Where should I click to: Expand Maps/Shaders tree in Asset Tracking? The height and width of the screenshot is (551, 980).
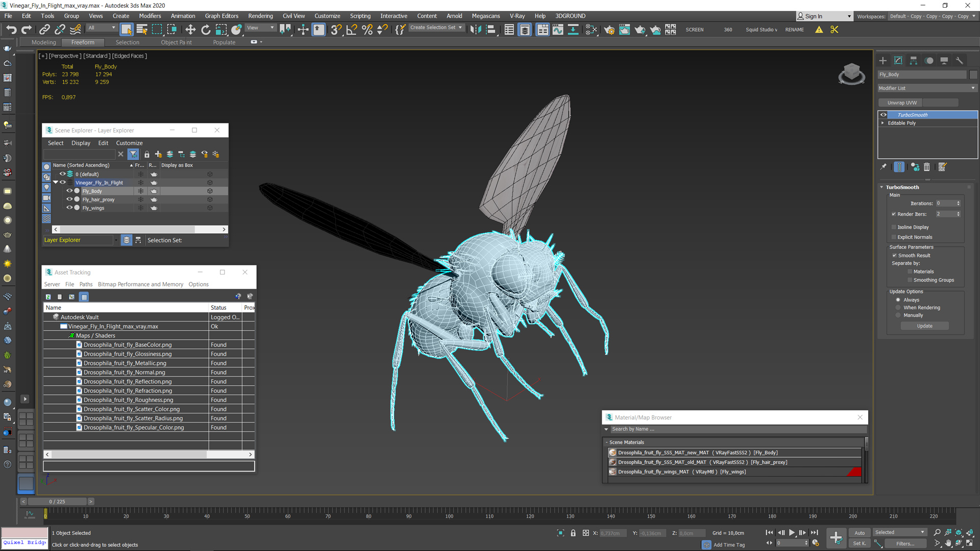72,335
